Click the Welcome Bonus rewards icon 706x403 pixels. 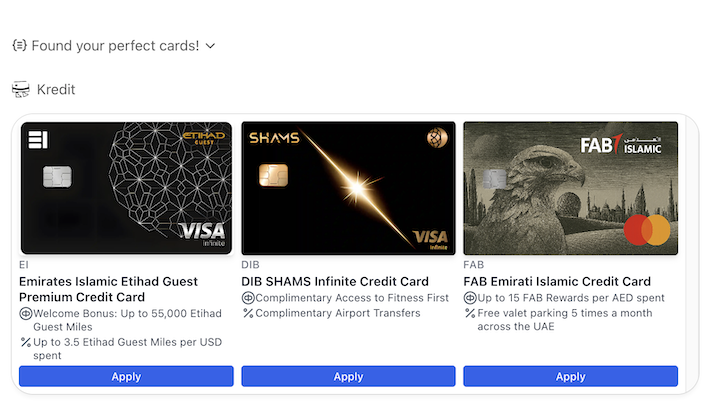[x=26, y=314]
